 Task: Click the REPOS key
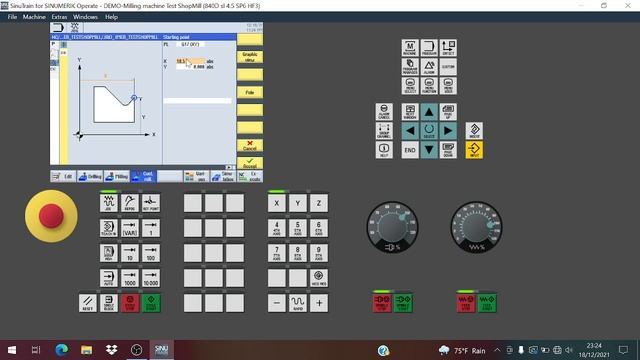(x=130, y=203)
